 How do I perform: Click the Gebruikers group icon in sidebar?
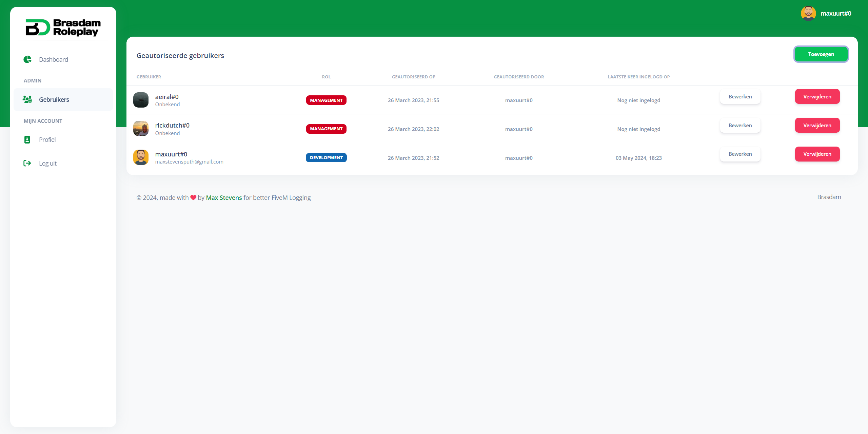coord(27,99)
